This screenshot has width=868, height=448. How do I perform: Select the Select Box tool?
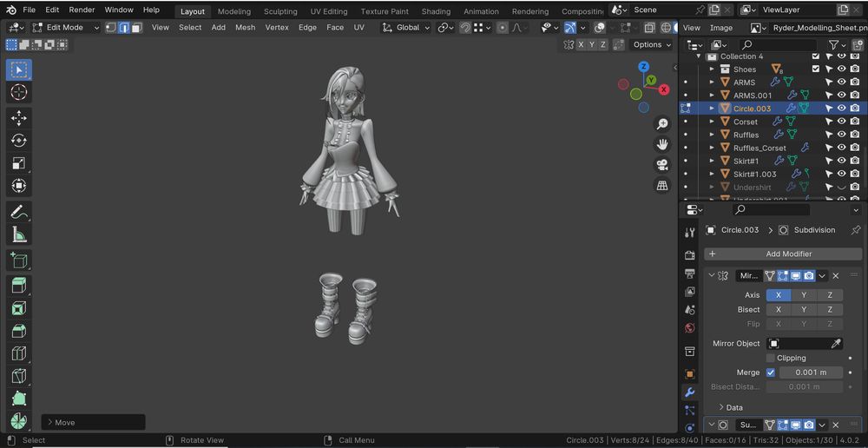(x=19, y=69)
